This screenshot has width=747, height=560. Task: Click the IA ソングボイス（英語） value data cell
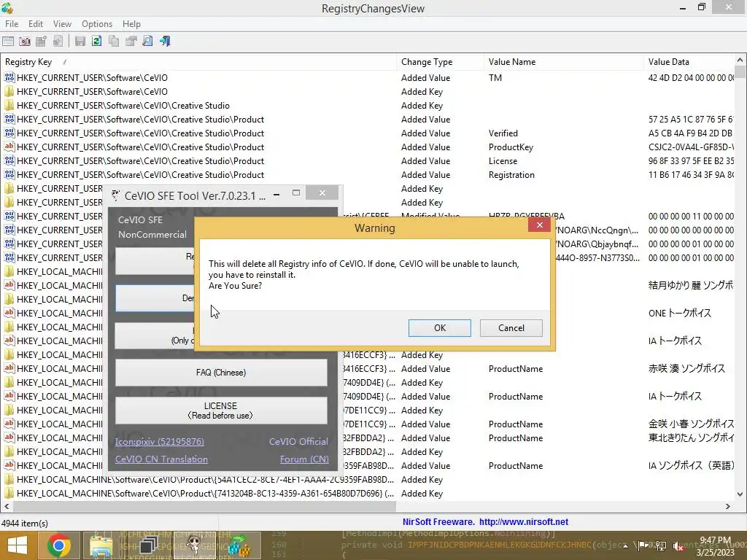click(x=691, y=466)
